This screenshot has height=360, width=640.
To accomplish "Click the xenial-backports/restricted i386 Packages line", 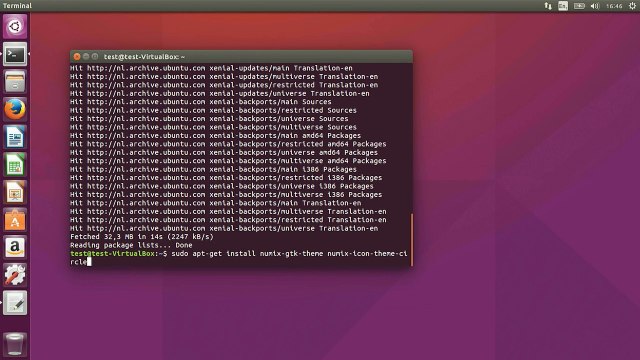I will tap(226, 178).
